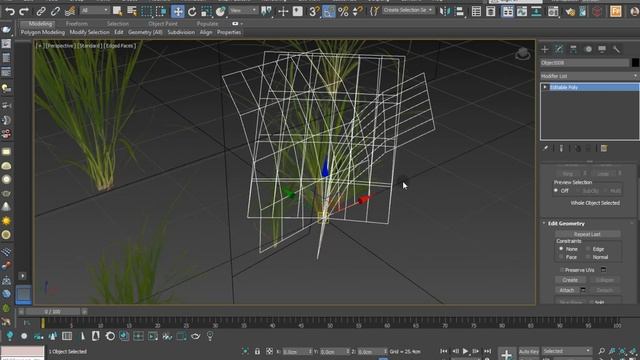Select Constraints None radio button
The image size is (640, 360).
click(x=561, y=249)
